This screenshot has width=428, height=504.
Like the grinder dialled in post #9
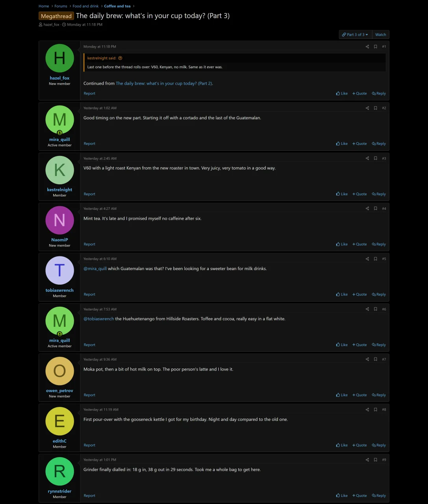point(342,496)
